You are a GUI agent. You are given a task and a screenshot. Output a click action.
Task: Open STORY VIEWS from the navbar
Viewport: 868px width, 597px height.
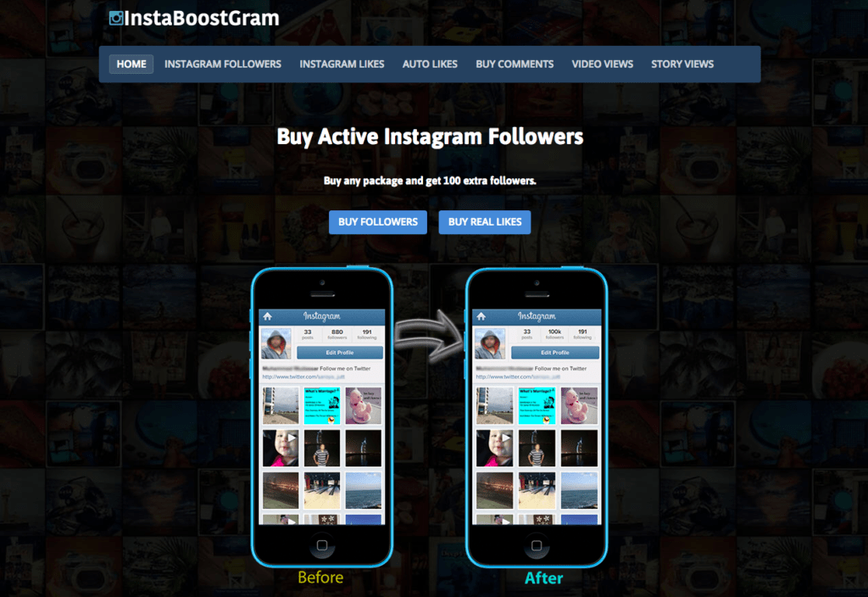682,64
